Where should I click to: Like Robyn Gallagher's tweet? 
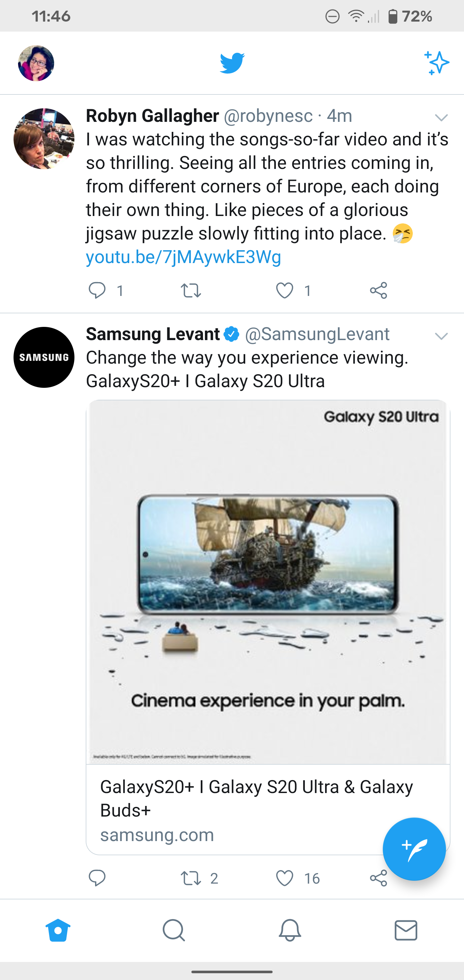[285, 291]
